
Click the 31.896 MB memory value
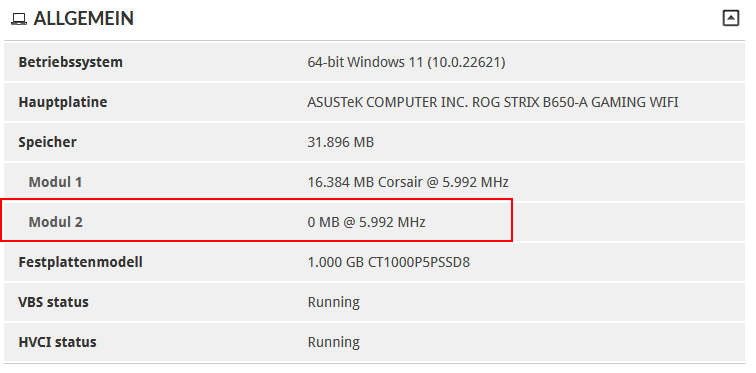tap(340, 142)
